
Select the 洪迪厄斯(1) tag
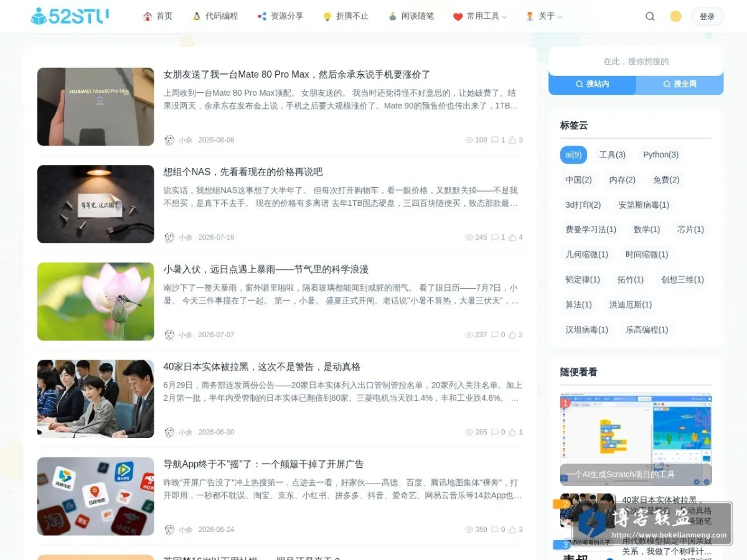[631, 304]
